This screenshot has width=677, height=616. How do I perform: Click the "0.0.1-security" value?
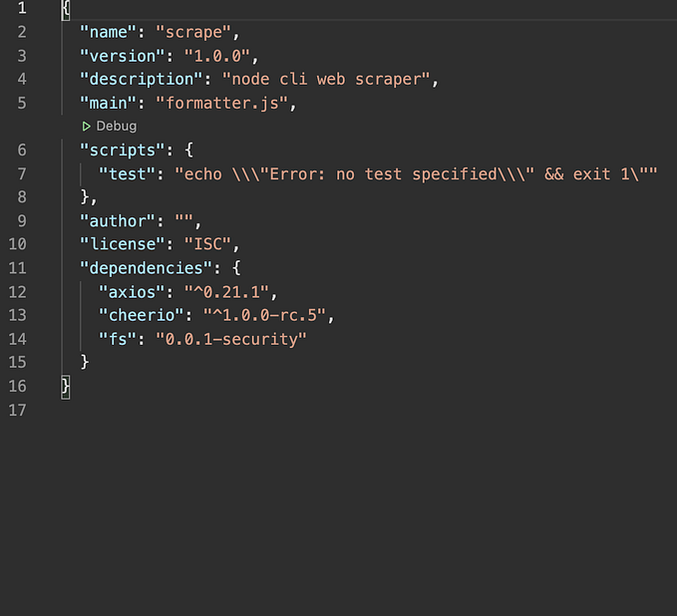click(x=231, y=339)
